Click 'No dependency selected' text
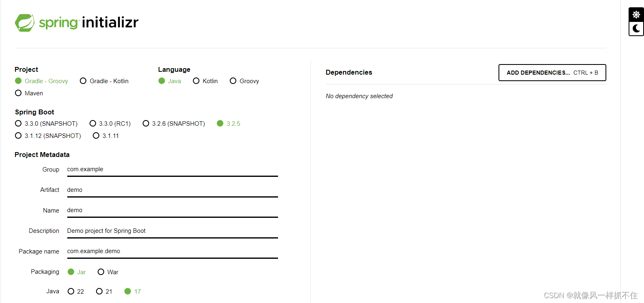Viewport: 644px width, 303px height. [x=359, y=96]
